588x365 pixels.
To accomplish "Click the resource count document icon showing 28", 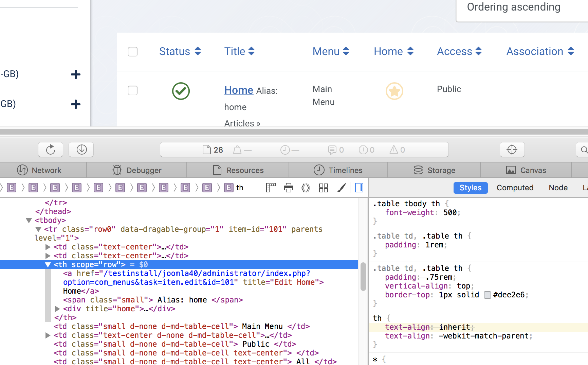I will coord(206,150).
